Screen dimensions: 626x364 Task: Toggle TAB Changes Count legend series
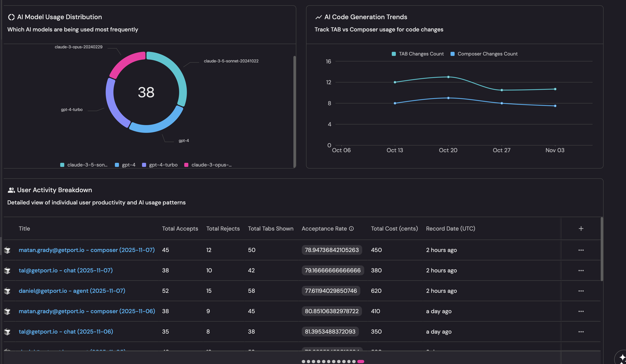coord(418,54)
